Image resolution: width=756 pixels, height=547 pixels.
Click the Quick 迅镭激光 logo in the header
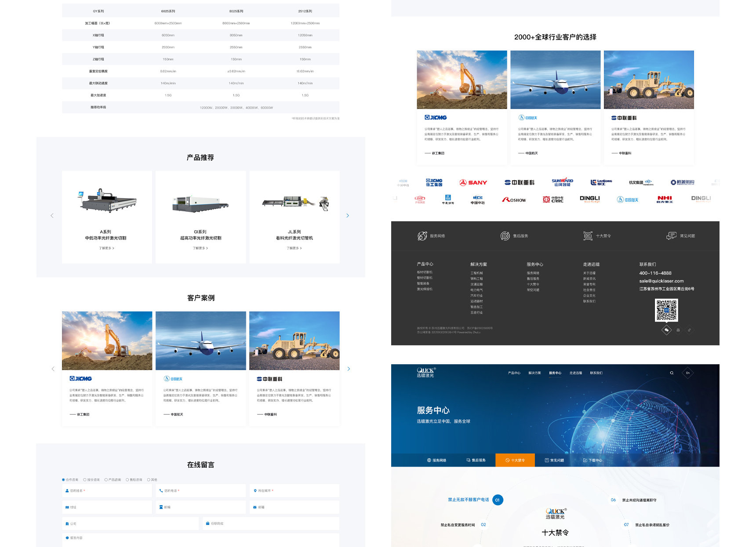(x=426, y=373)
